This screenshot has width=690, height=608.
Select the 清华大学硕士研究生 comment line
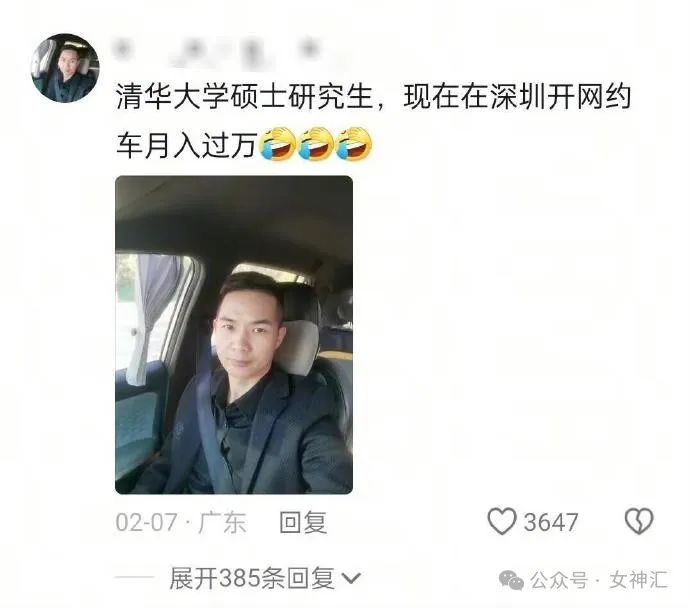point(374,96)
